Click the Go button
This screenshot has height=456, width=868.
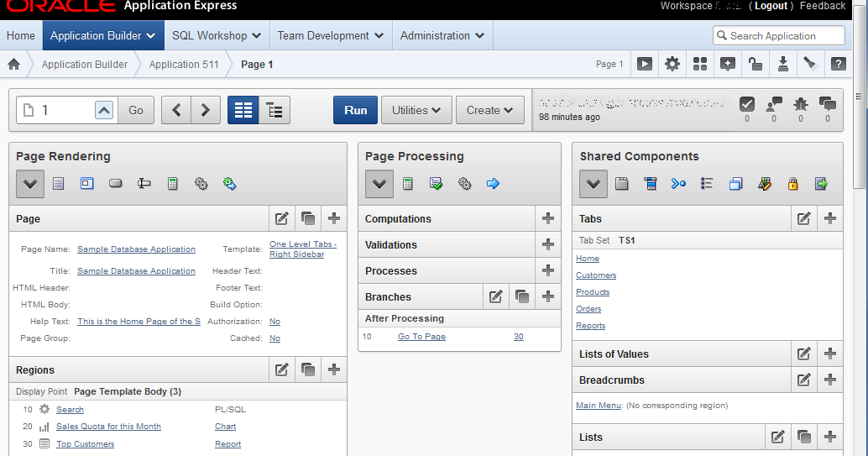coord(136,110)
